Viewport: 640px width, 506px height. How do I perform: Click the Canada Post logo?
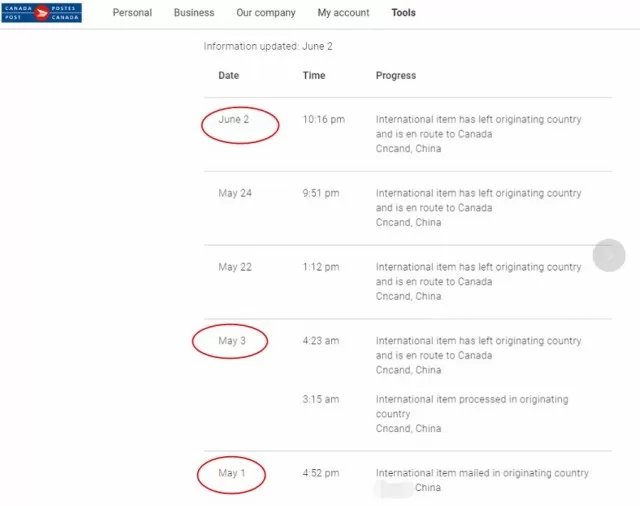[x=41, y=13]
